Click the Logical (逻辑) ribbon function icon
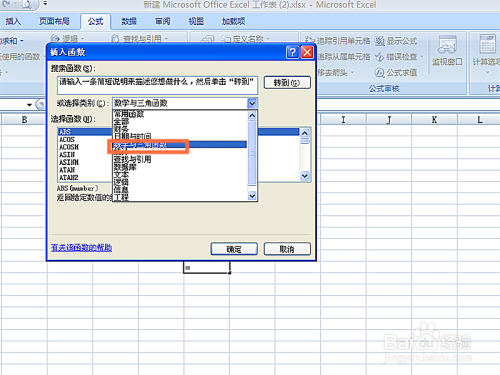500x375 pixels. pos(55,39)
